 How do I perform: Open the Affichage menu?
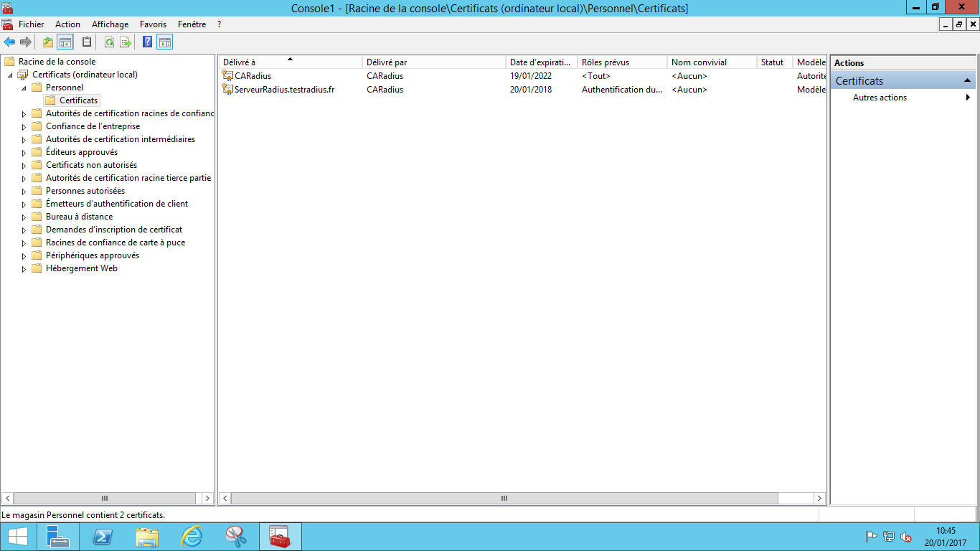pos(110,24)
